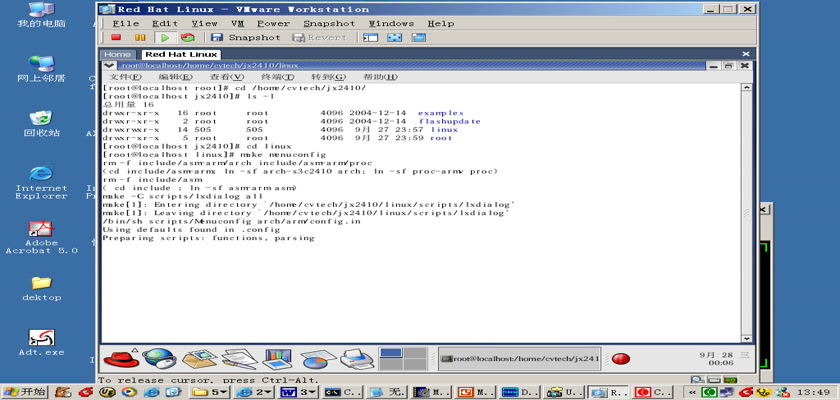840x400 pixels.
Task: Click the 开始 Start button
Action: click(28, 392)
